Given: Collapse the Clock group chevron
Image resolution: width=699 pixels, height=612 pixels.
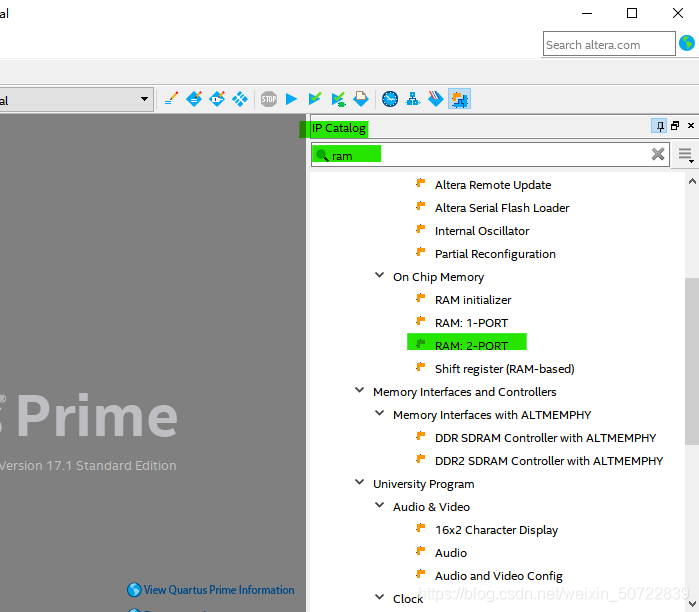Looking at the screenshot, I should click(379, 597).
